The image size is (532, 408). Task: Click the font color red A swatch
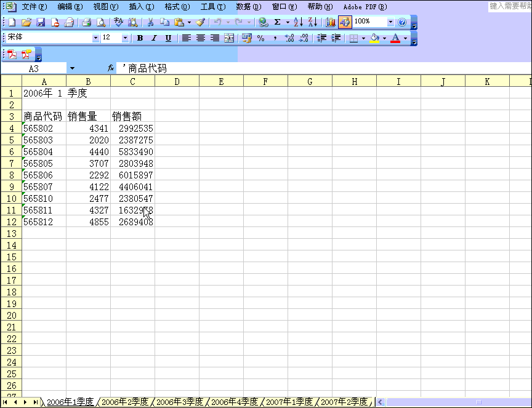tap(395, 38)
